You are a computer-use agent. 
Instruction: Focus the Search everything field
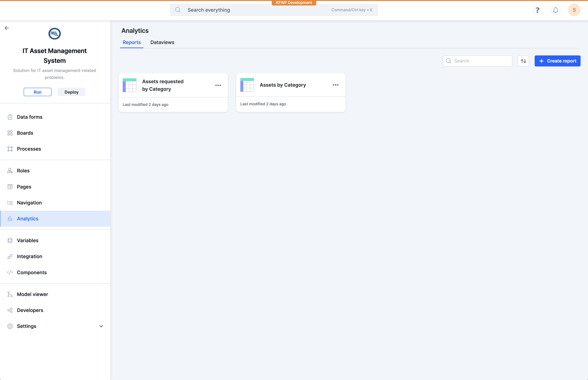click(274, 10)
